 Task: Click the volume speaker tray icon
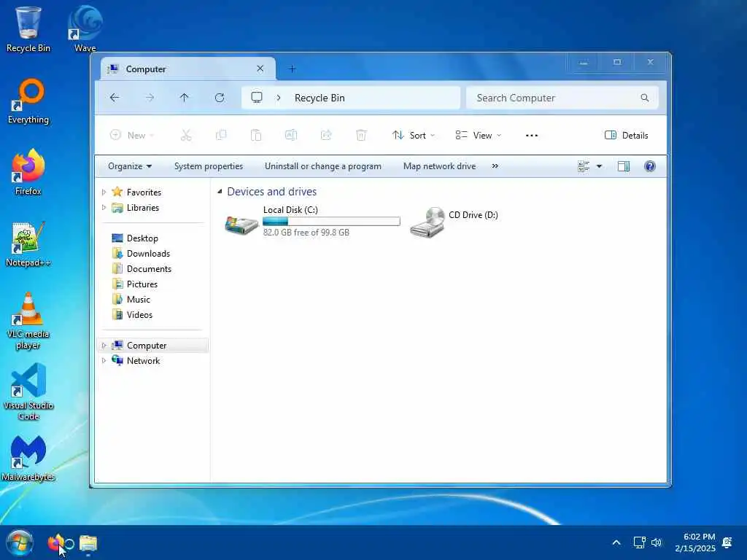pos(657,542)
